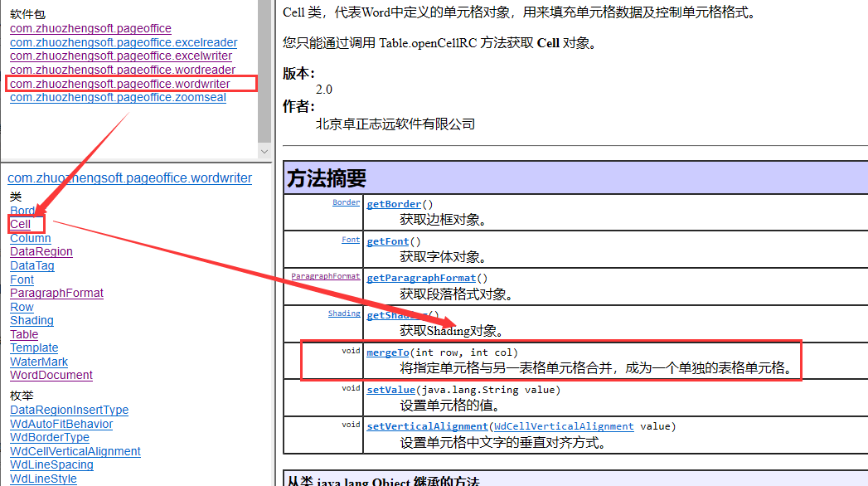Click the 获取边框对象 description text
The width and height of the screenshot is (868, 486).
pyautogui.click(x=444, y=220)
